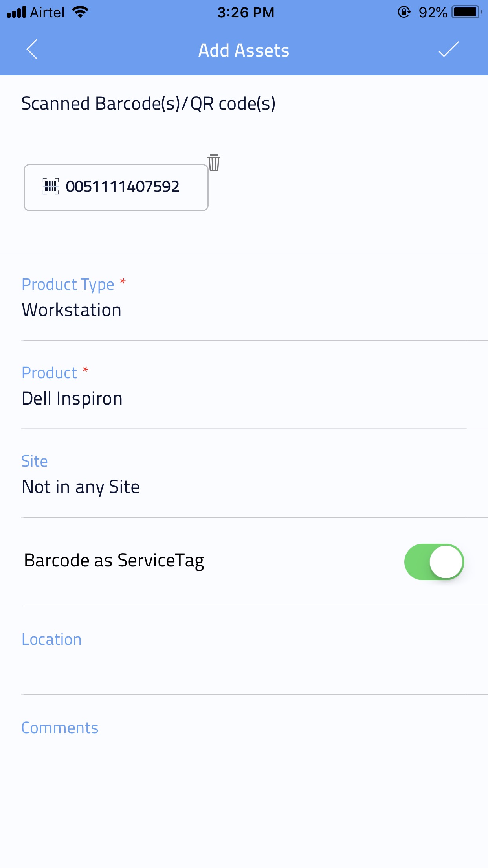Tap the Airtel carrier label

coord(47,12)
